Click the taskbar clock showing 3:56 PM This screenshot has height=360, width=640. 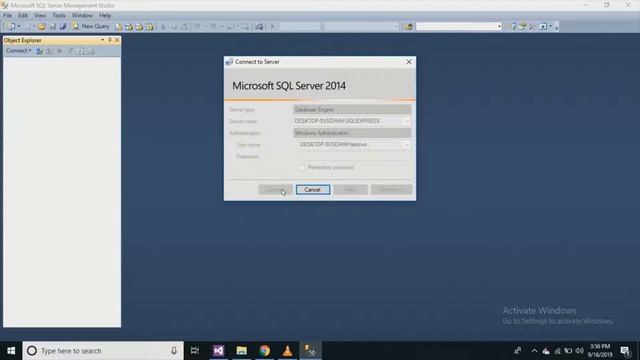click(600, 351)
